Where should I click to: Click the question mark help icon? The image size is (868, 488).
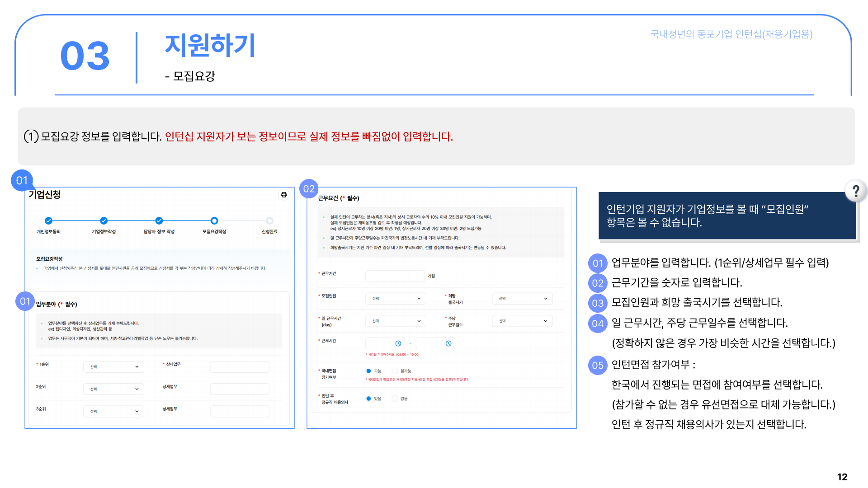855,191
